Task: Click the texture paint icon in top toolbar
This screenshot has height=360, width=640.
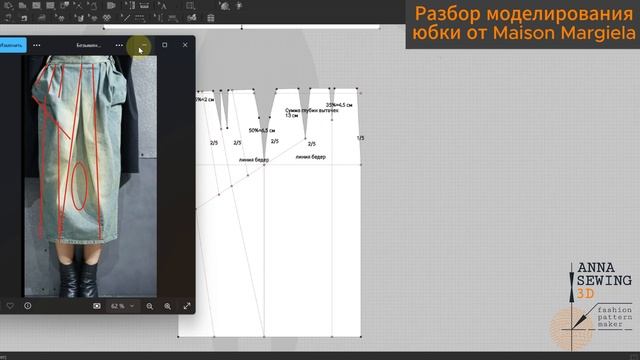Action: click(224, 6)
